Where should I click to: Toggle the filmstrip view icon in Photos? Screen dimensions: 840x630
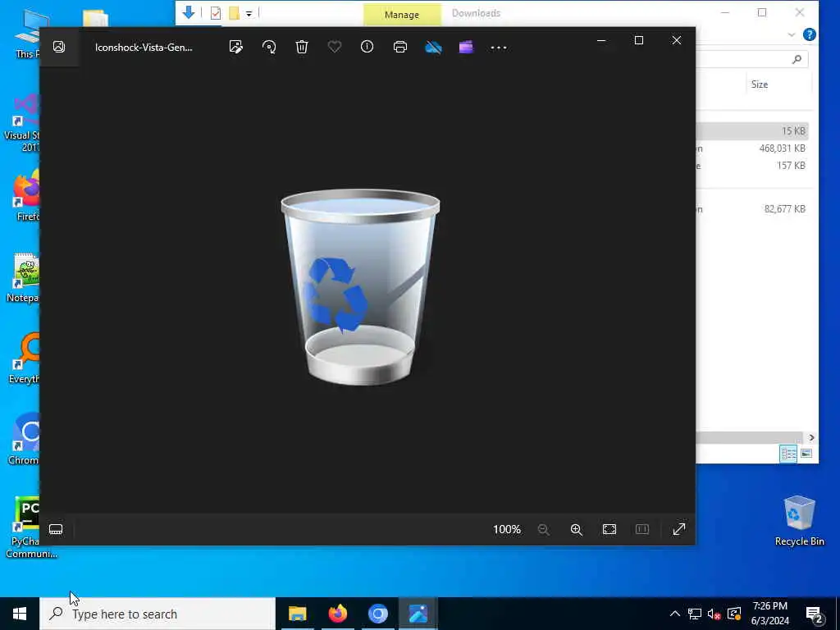56,529
